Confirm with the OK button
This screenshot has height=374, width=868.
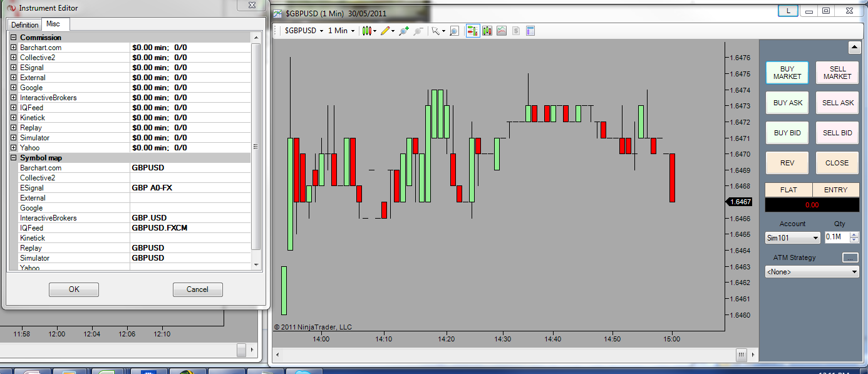point(74,289)
